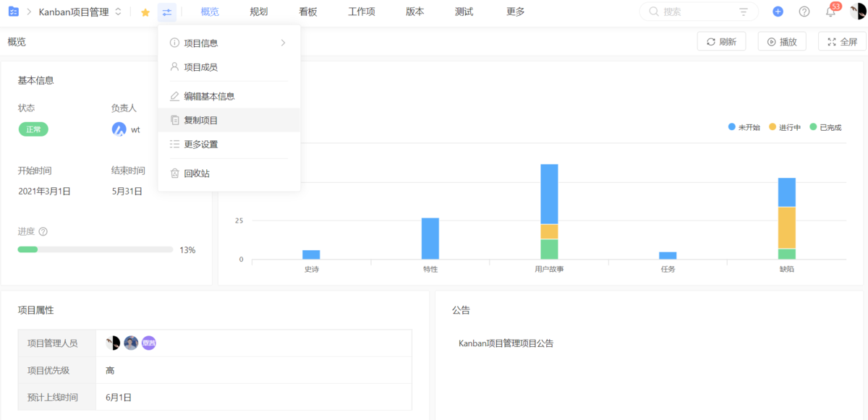
Task: Click the project settings sliders icon
Action: point(168,12)
